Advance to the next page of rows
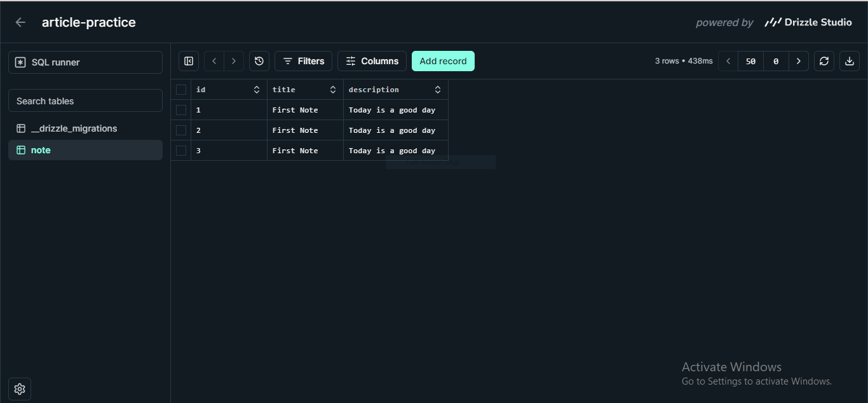Screen dimensions: 868x403 coord(799,60)
